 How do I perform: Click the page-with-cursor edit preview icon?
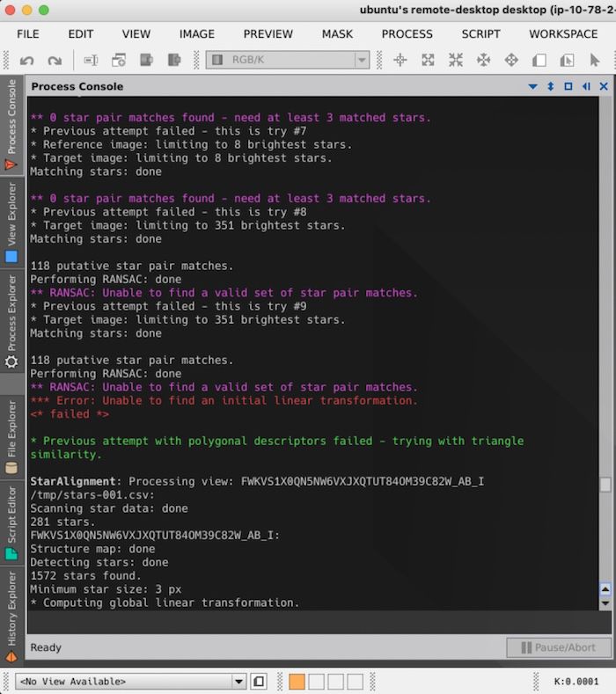click(567, 60)
